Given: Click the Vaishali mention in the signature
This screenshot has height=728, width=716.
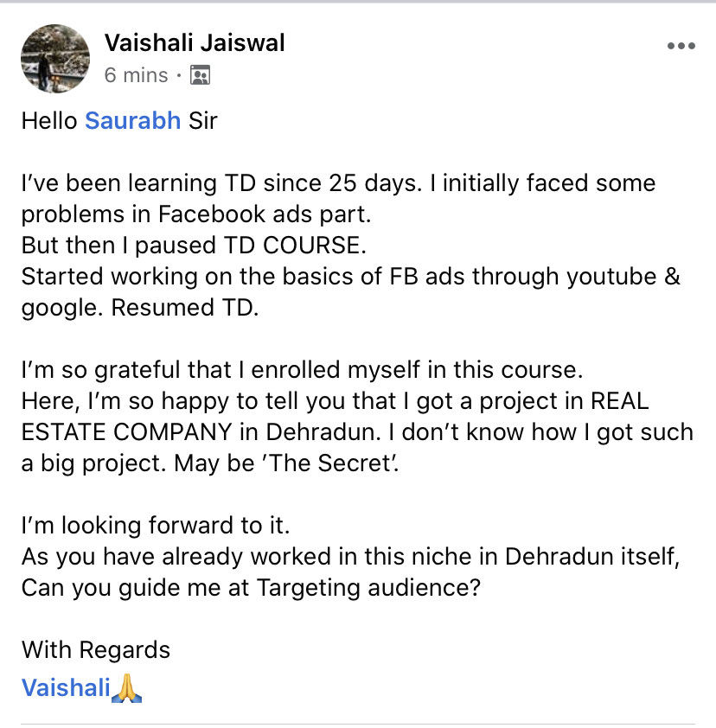Looking at the screenshot, I should click(x=67, y=688).
